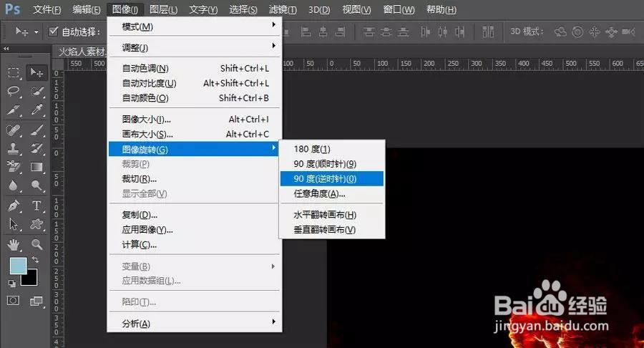Click the distribute bottom edges icon
The width and height of the screenshot is (644, 348).
404,32
